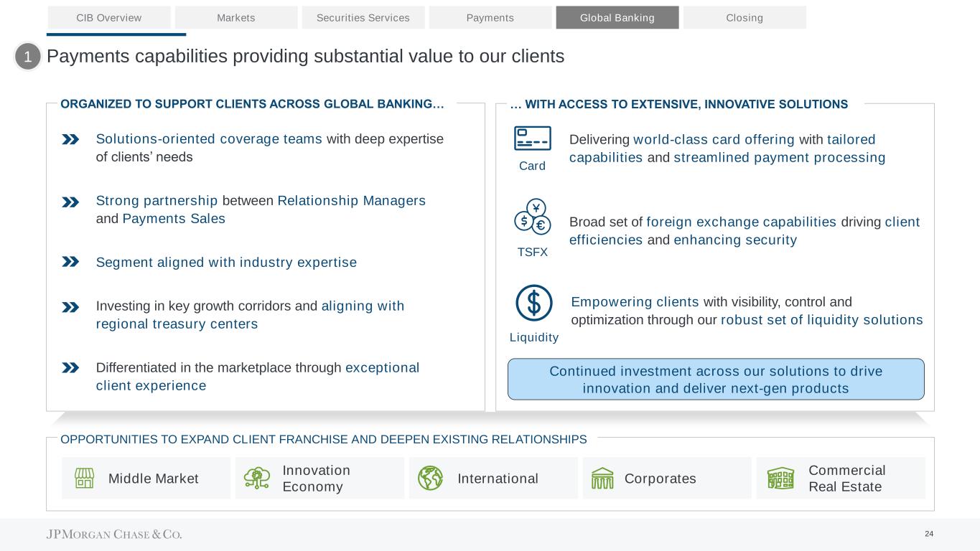This screenshot has width=980, height=551.
Task: Open the CIB Overview tab
Action: 109,18
